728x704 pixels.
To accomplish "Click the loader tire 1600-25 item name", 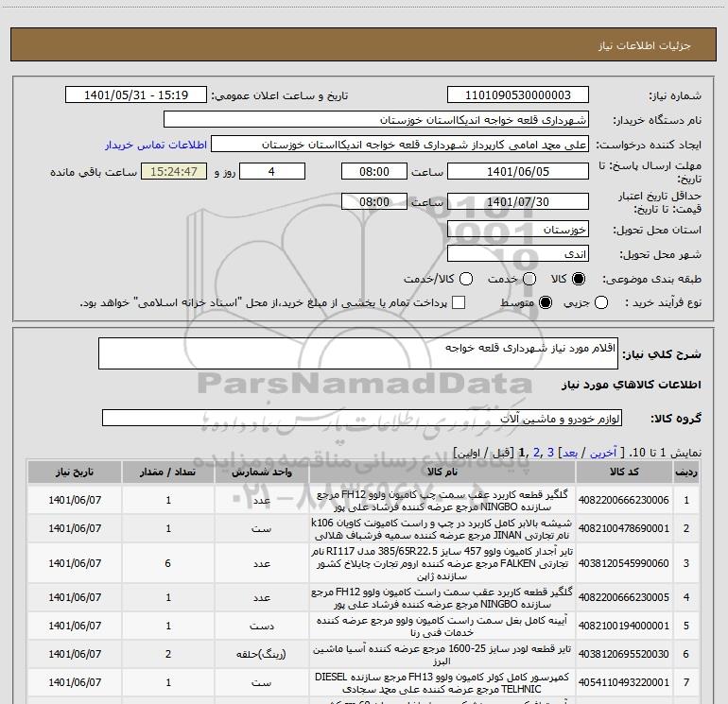I will pyautogui.click(x=442, y=654).
